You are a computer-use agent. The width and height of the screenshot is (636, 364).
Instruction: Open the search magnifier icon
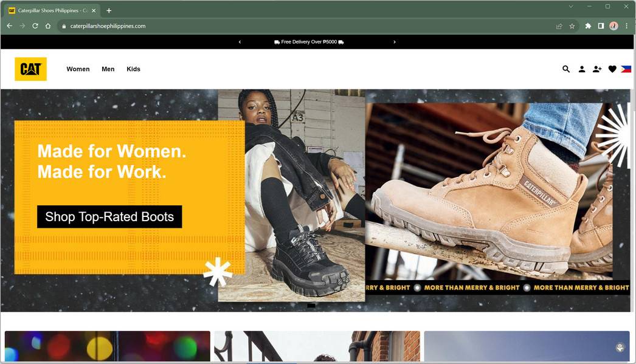tap(566, 69)
